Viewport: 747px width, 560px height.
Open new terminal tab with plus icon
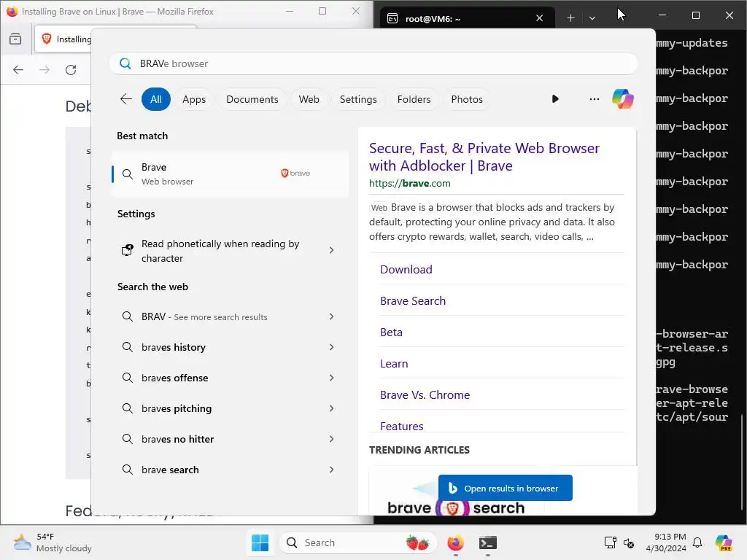point(570,18)
